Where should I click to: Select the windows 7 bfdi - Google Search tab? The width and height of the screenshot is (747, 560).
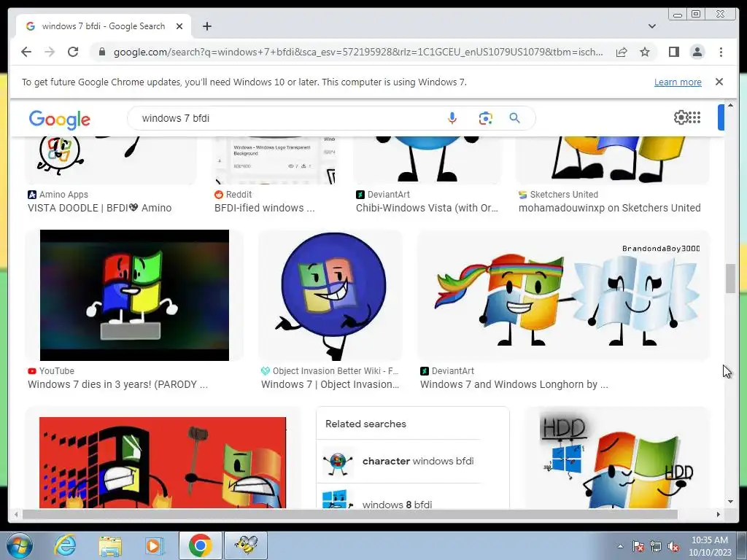tap(104, 26)
